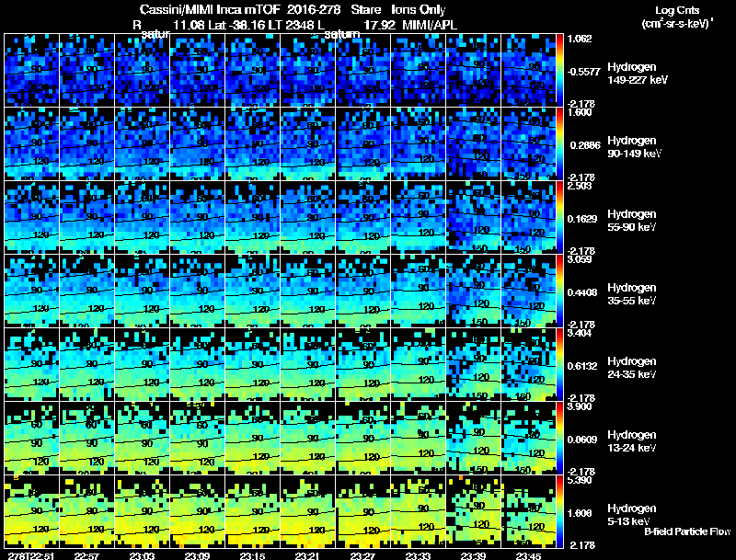Click the '22:57' time label

[86, 555]
